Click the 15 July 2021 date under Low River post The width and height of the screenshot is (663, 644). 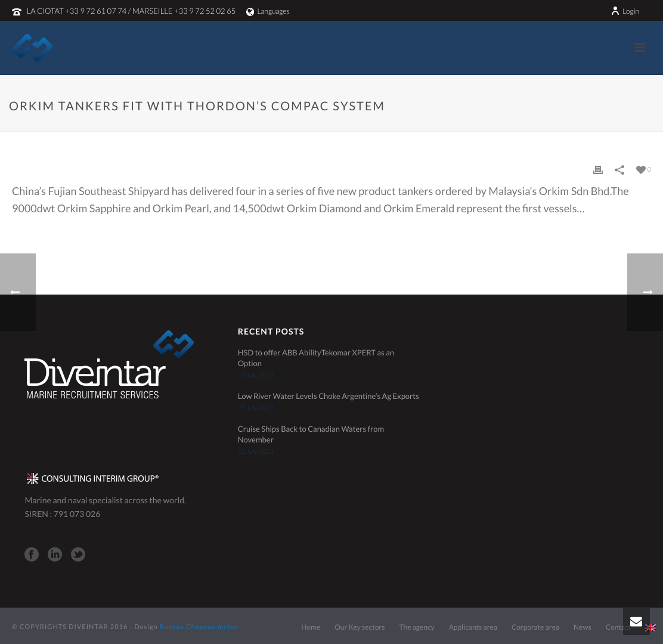pos(255,408)
